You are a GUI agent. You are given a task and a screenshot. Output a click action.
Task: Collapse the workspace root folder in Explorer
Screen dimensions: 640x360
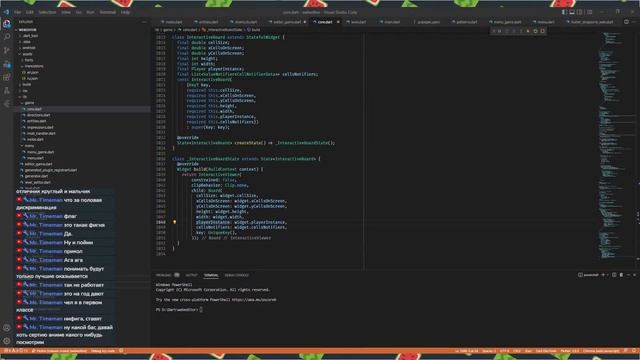(x=27, y=30)
